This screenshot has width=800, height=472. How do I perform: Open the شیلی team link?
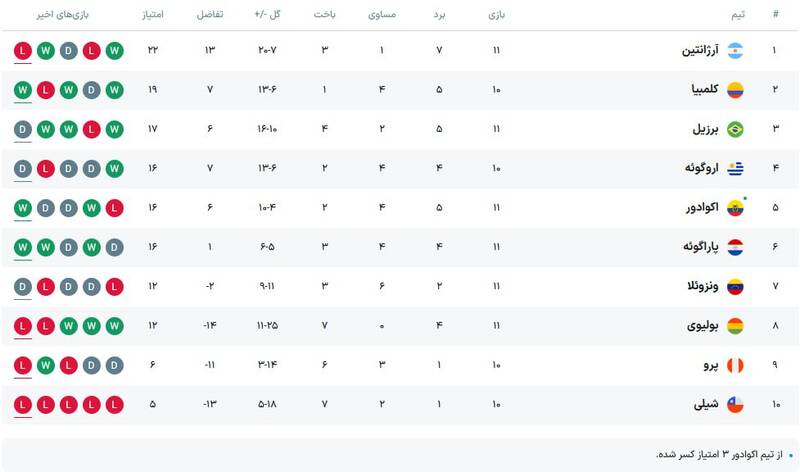[x=705, y=405]
